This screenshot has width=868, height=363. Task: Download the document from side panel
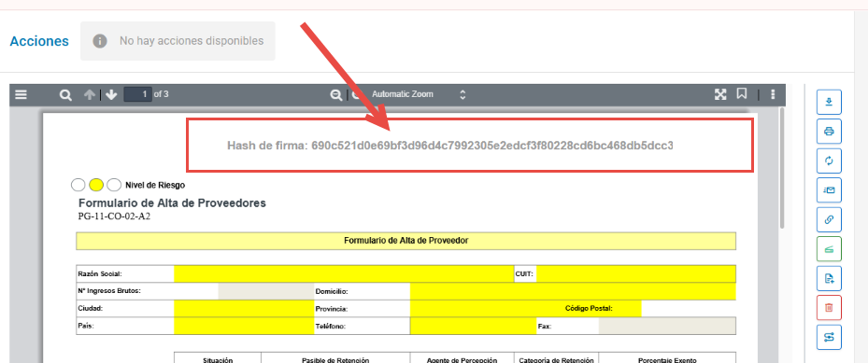click(830, 103)
